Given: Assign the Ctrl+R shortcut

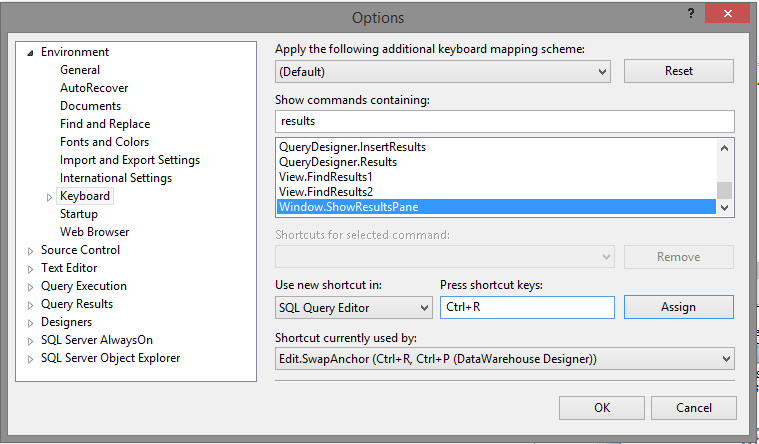Looking at the screenshot, I should click(678, 307).
